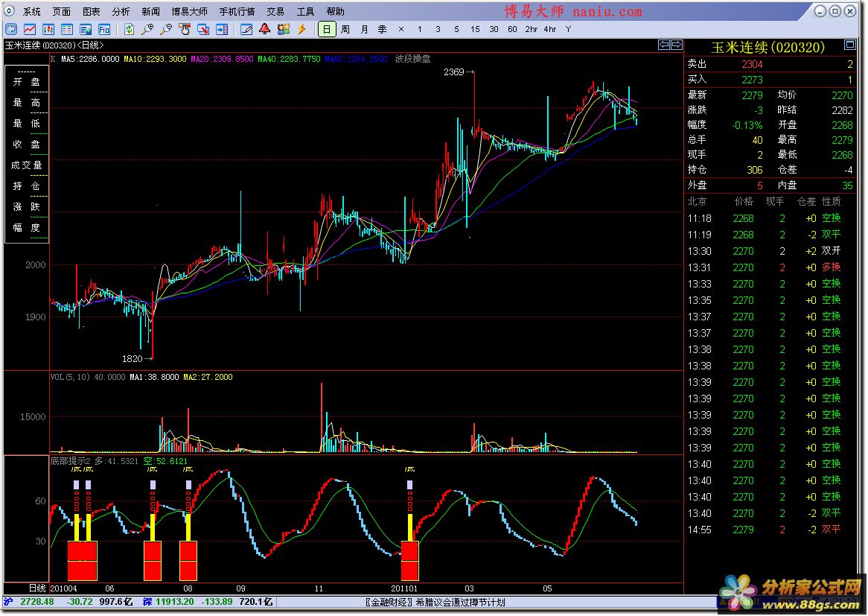Click the next contract arrow above chart
The height and width of the screenshot is (616, 868).
[677, 45]
